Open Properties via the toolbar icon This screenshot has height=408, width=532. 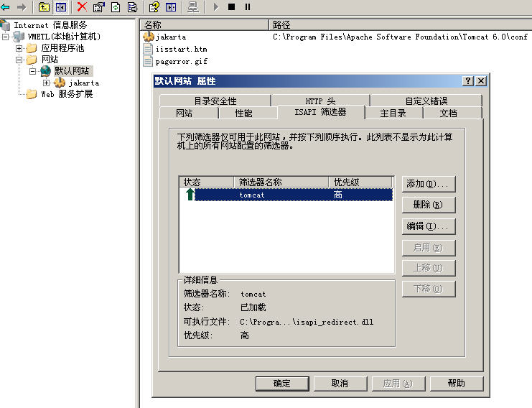pos(99,6)
